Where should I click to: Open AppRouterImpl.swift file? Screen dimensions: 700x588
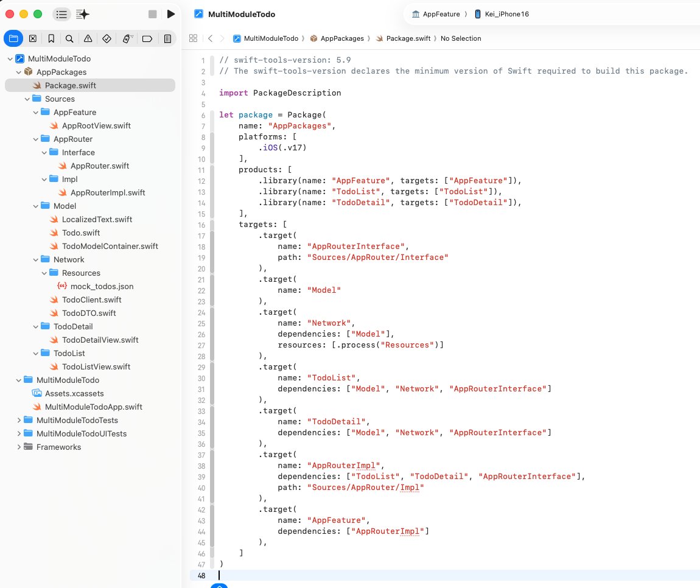click(x=103, y=192)
